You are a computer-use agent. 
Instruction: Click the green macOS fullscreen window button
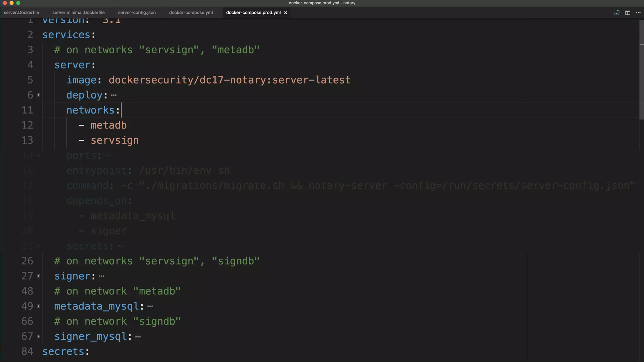pos(18,3)
